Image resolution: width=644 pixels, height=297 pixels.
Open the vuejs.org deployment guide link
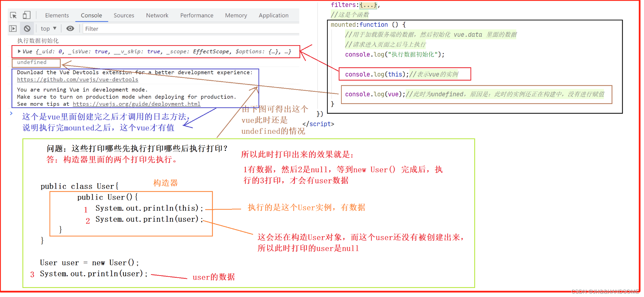(136, 104)
